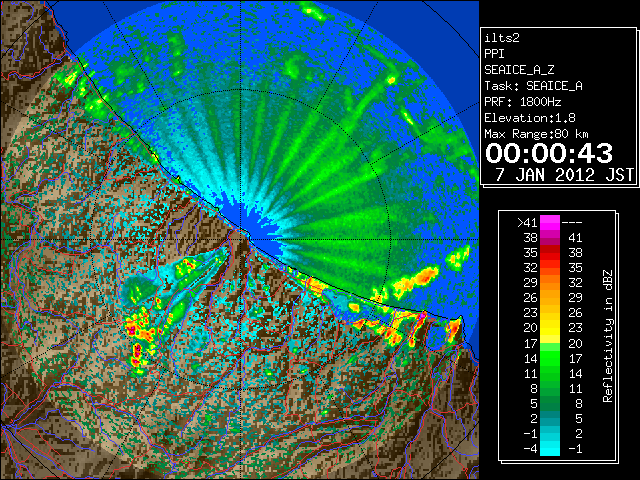Viewport: 640px width, 480px height.
Task: Click the 00:00:43 timestamp
Action: 549,153
